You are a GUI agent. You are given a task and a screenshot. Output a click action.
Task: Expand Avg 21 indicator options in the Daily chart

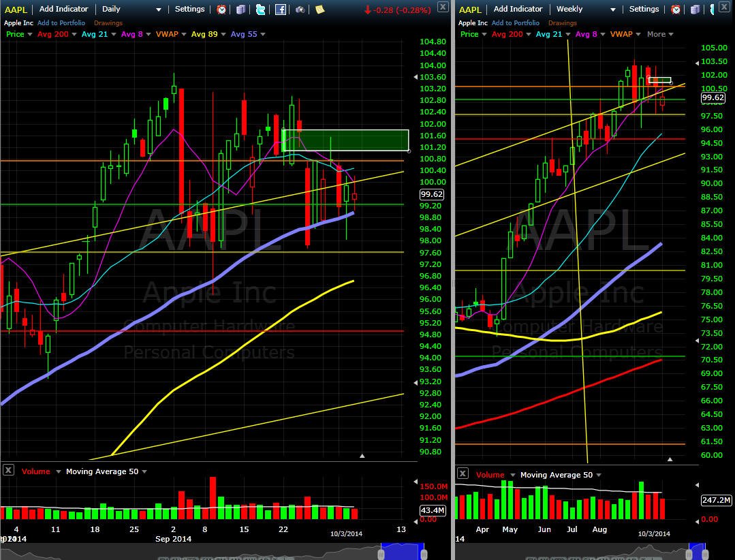(114, 34)
